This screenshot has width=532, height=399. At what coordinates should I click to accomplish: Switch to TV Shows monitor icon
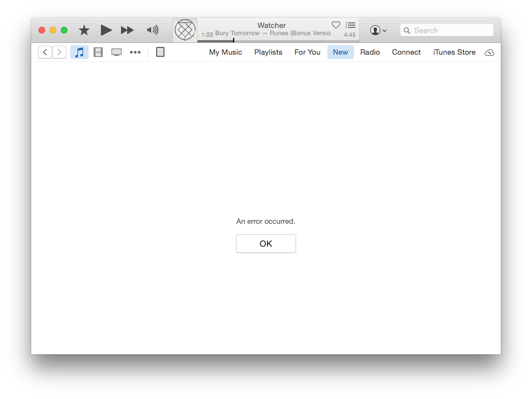(117, 52)
